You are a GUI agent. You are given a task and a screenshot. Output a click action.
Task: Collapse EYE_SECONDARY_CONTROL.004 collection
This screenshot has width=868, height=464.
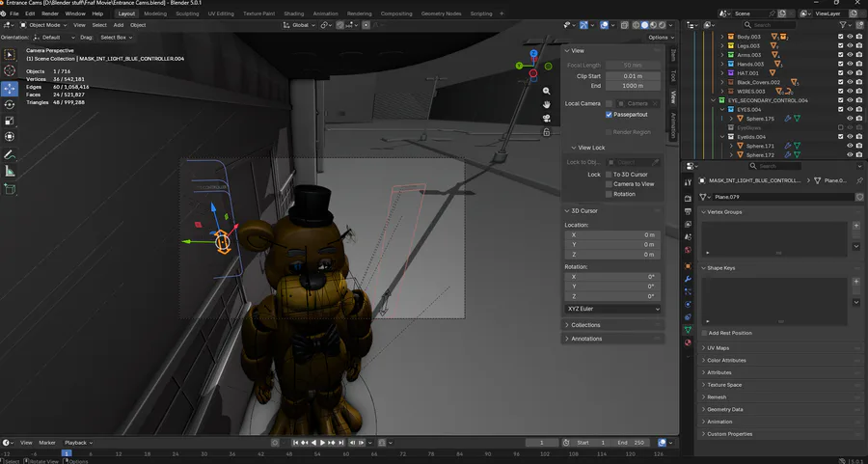click(713, 100)
